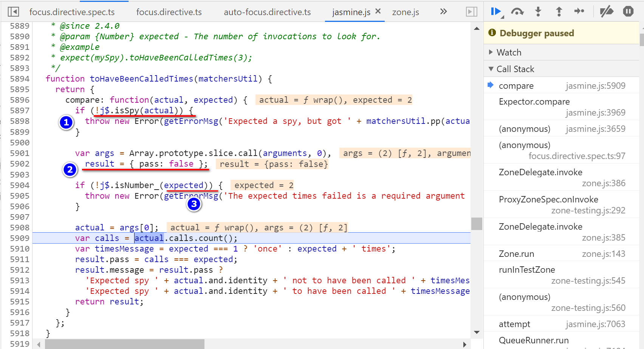The height and width of the screenshot is (349, 644).
Task: Click line number 5911 in gutter
Action: click(x=20, y=259)
